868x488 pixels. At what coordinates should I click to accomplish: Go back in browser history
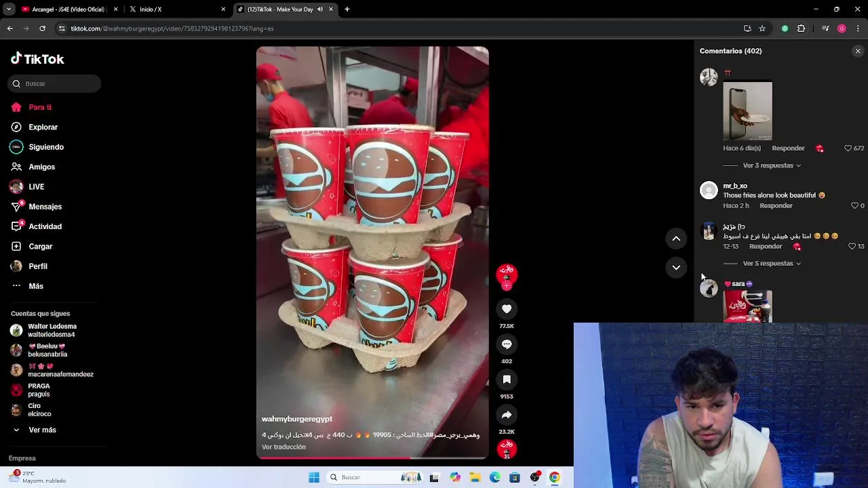click(9, 28)
